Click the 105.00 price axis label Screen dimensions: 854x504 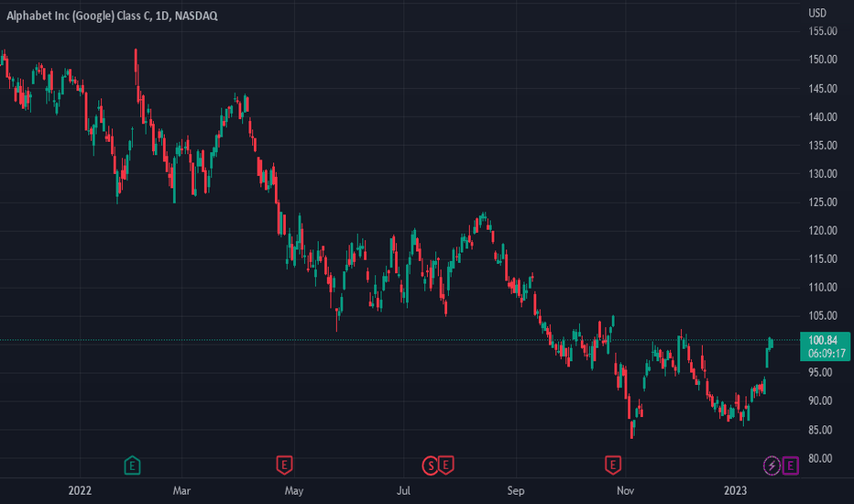(x=823, y=315)
